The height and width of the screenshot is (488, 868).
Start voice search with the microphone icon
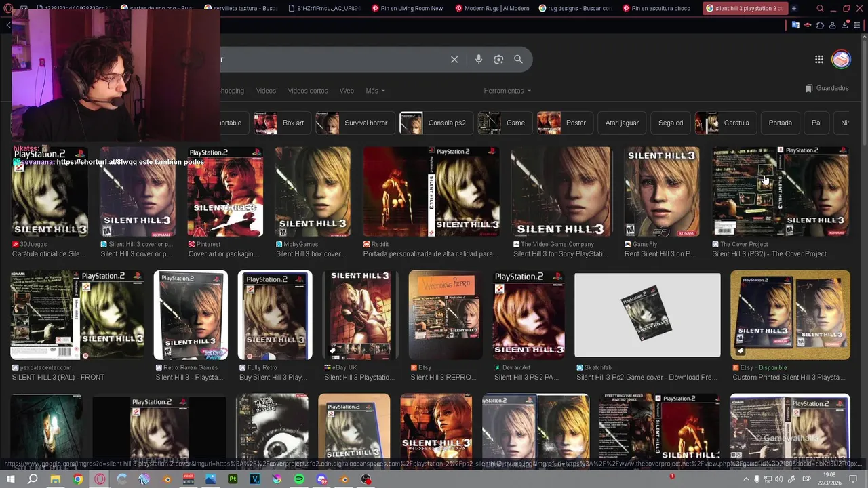click(x=479, y=60)
